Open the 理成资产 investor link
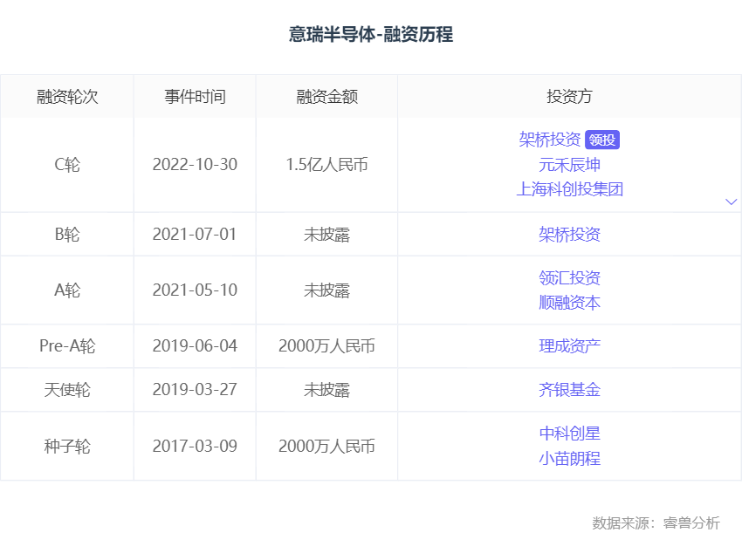 [569, 346]
